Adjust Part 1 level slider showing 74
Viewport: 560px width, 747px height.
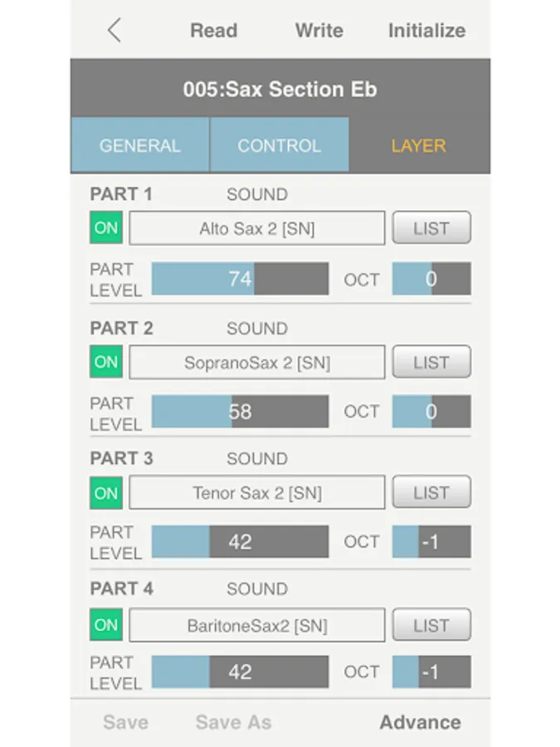[240, 279]
